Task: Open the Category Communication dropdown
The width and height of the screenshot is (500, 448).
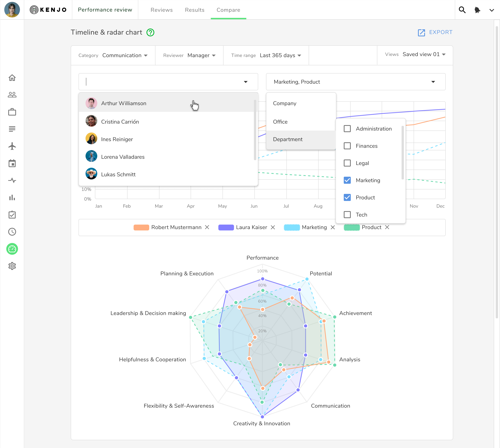Action: coord(125,55)
